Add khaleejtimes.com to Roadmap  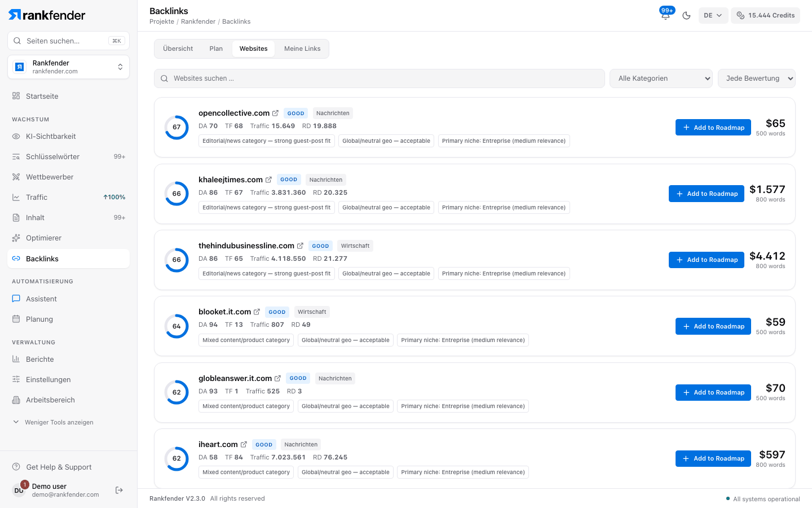pyautogui.click(x=707, y=194)
